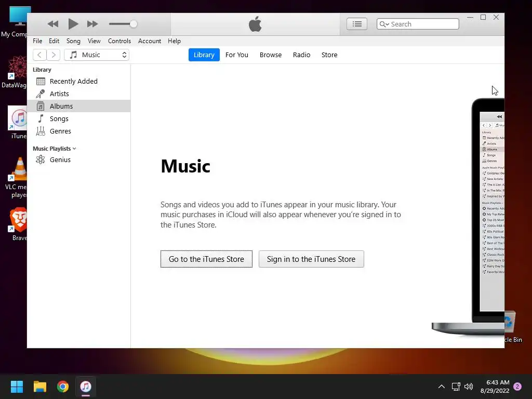The width and height of the screenshot is (532, 399).
Task: Open the list view button near Search
Action: tap(356, 24)
